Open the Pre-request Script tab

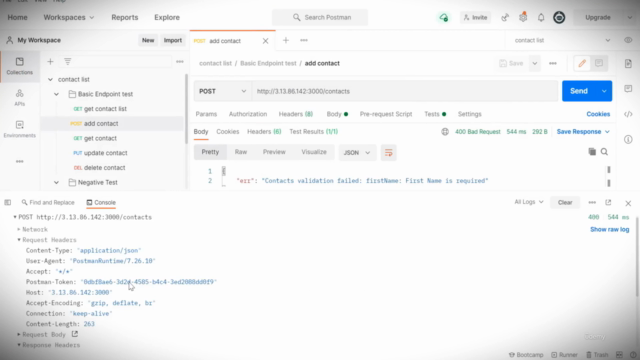click(386, 114)
